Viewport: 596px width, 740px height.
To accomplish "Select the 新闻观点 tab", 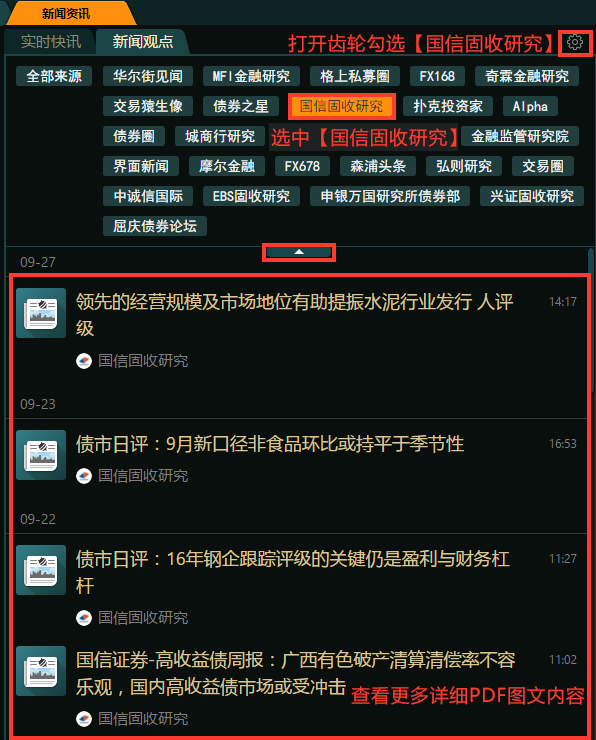I will pyautogui.click(x=143, y=42).
